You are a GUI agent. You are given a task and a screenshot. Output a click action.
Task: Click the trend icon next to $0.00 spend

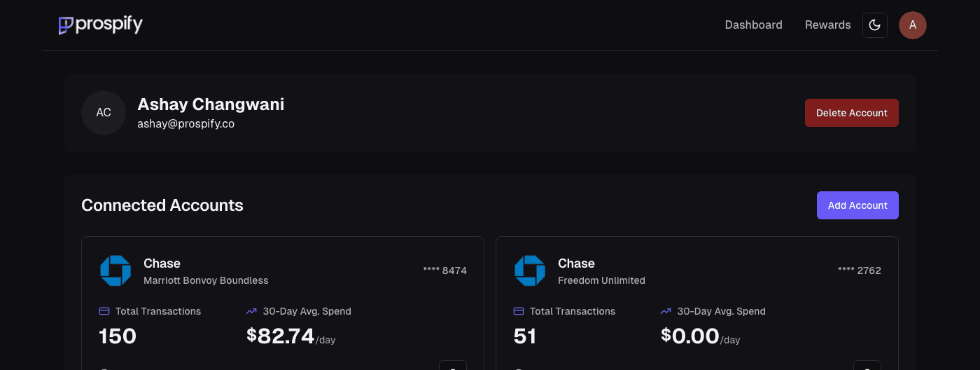pos(666,311)
